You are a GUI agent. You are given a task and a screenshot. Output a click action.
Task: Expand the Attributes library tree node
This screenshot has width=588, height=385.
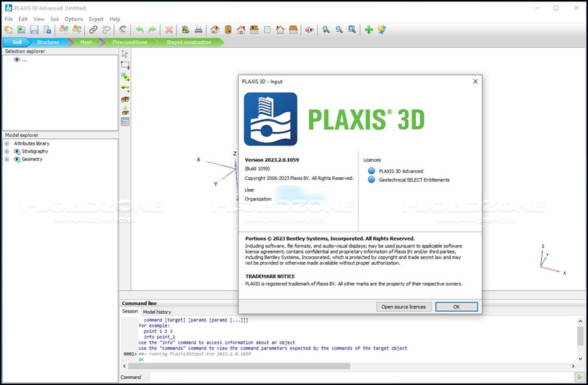click(7, 144)
